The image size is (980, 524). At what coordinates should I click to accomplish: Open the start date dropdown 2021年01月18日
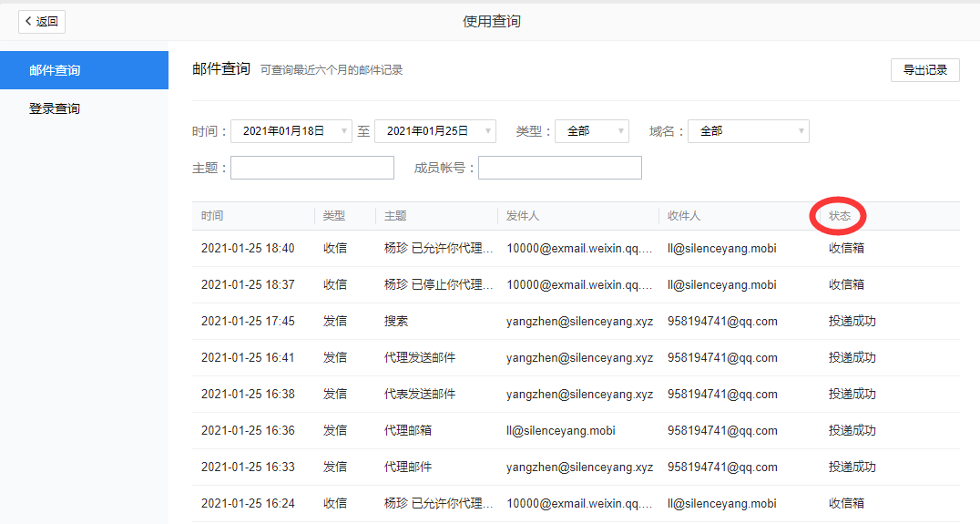point(291,131)
